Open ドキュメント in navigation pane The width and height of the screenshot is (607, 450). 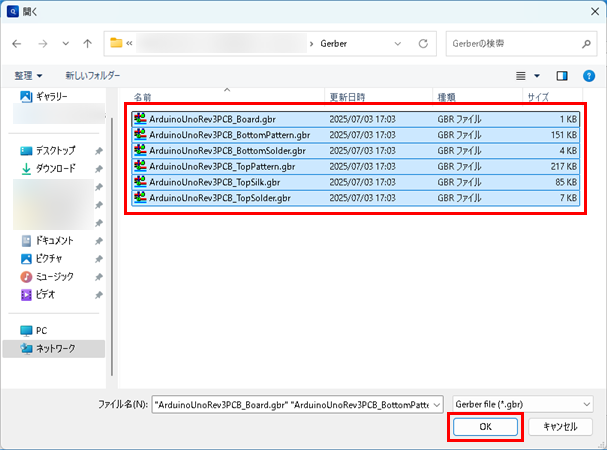47,240
